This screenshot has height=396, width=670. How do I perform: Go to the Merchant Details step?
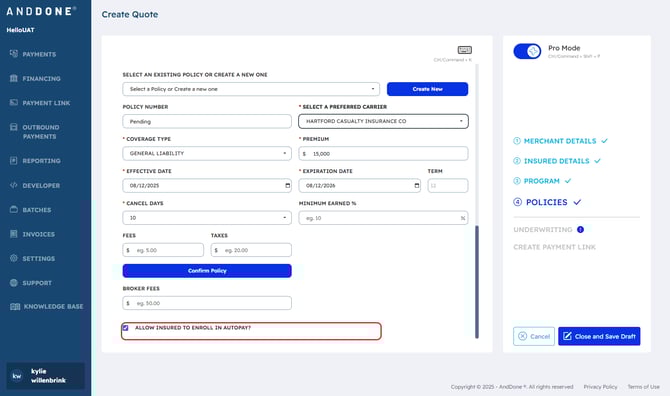coord(560,141)
